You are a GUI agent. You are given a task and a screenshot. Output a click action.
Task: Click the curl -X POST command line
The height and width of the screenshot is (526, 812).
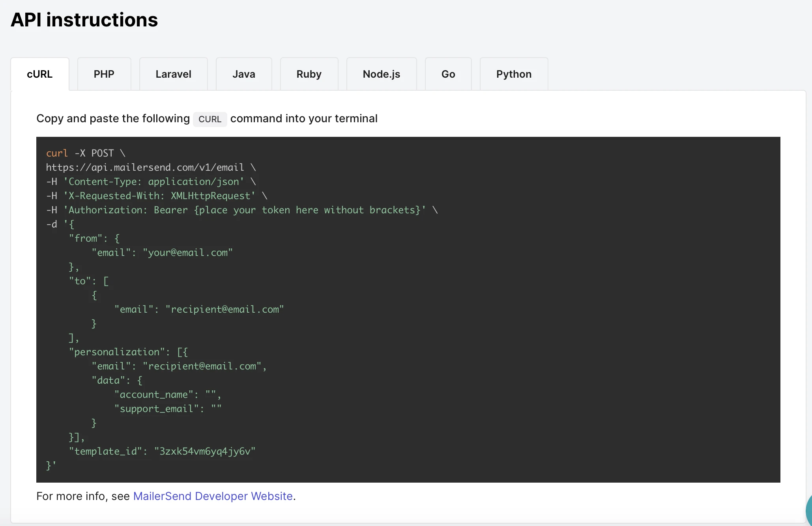(85, 153)
